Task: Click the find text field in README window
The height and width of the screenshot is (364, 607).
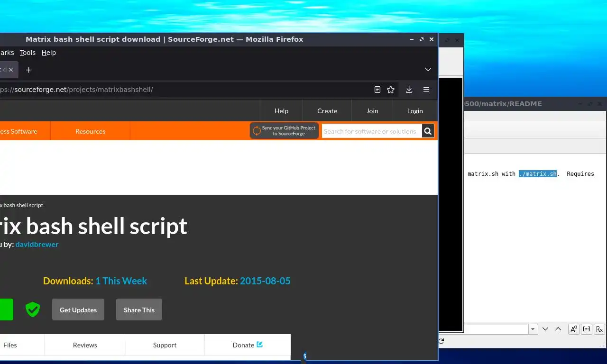Action: click(x=497, y=329)
